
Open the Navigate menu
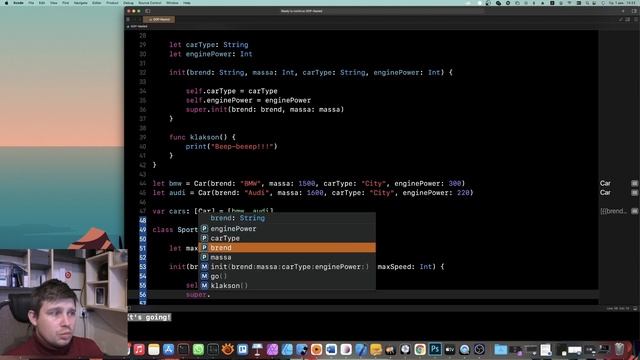80,3
